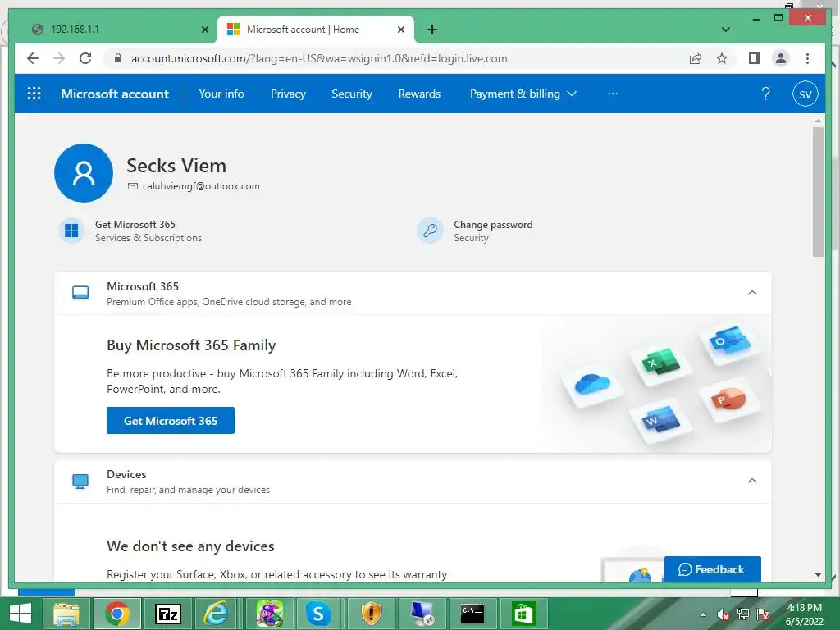
Task: Click the profile picture circle for Secks Viem
Action: tap(84, 173)
